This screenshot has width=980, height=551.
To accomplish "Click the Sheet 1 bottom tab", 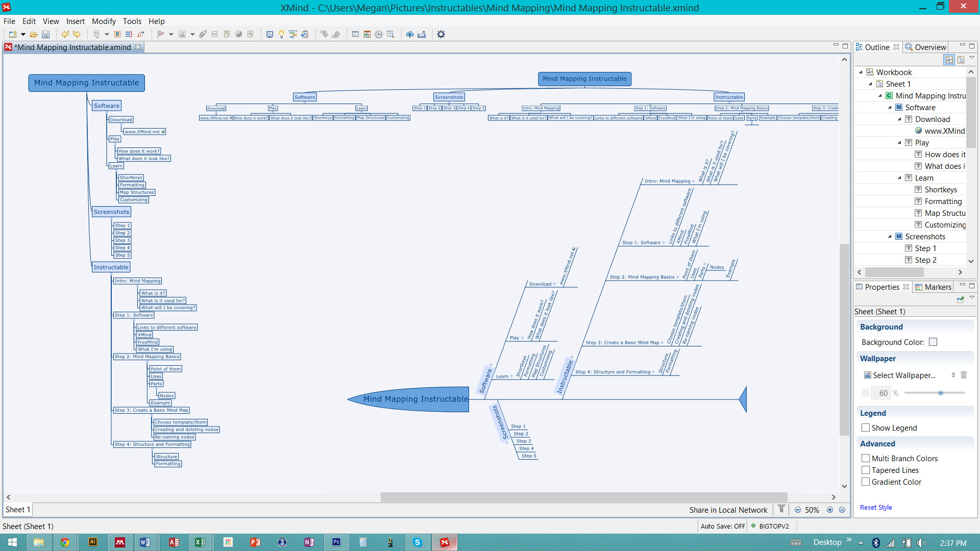I will [x=18, y=509].
